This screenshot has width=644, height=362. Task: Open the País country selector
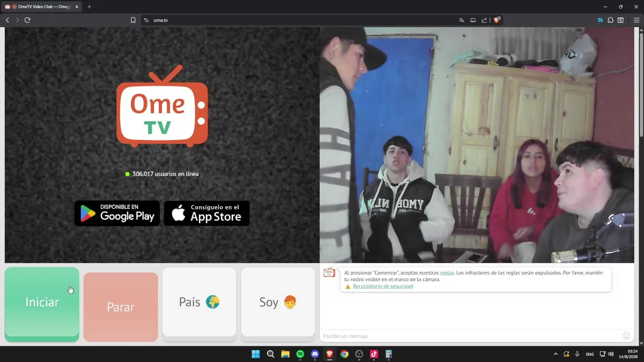pos(199,302)
